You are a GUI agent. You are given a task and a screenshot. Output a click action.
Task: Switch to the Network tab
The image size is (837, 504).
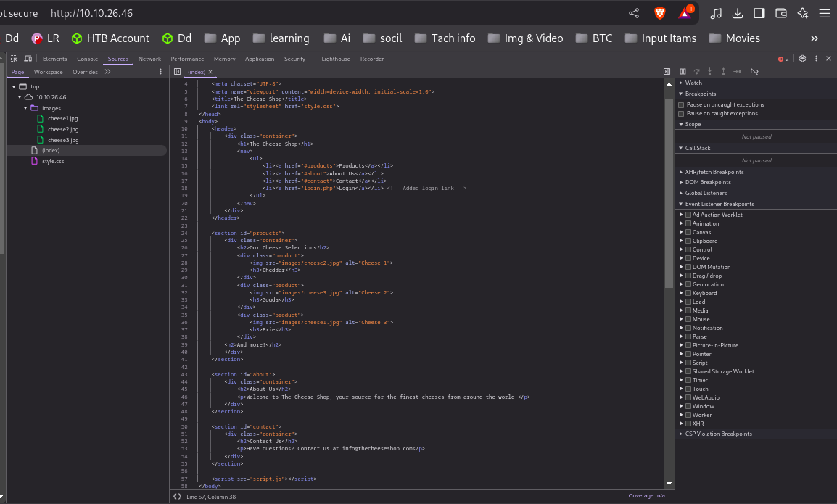click(149, 59)
